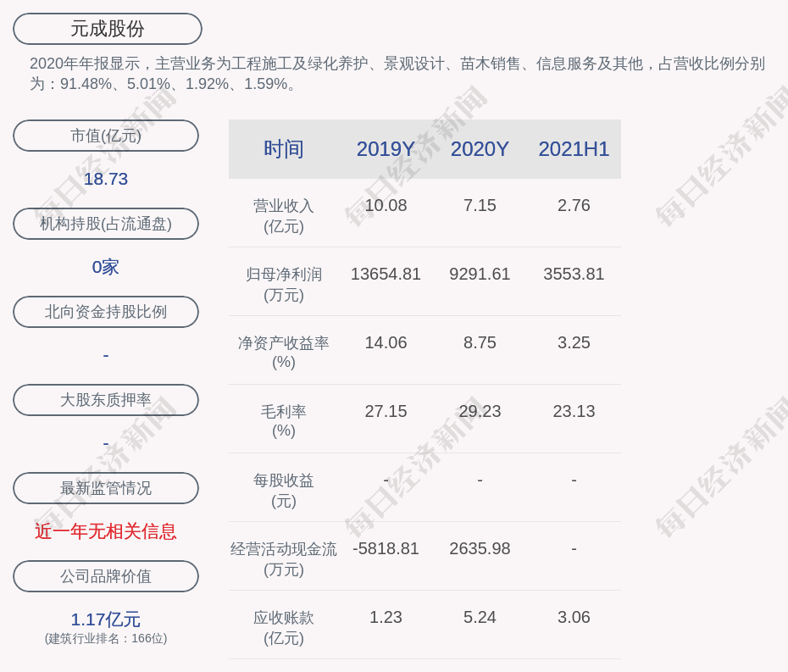Click the revenue value 7.15

point(480,206)
